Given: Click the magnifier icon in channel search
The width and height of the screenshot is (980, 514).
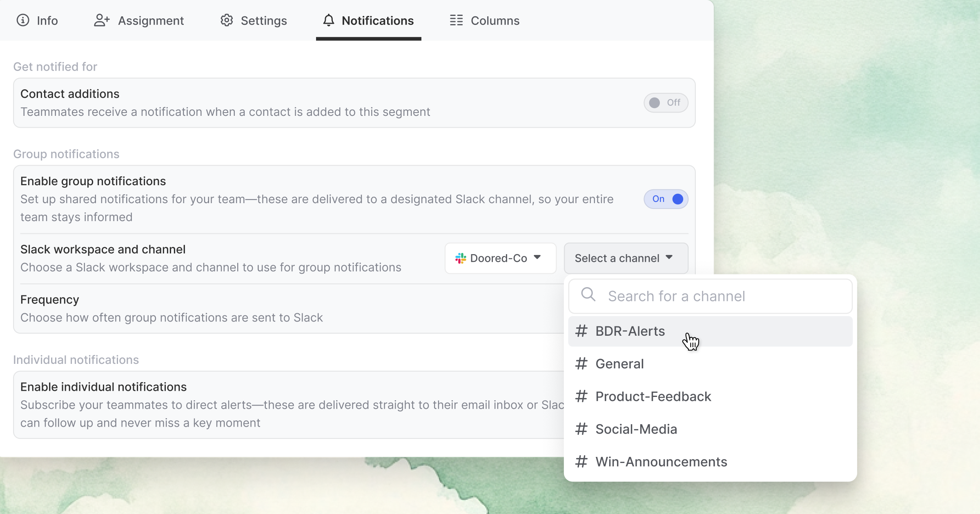Looking at the screenshot, I should pos(588,294).
